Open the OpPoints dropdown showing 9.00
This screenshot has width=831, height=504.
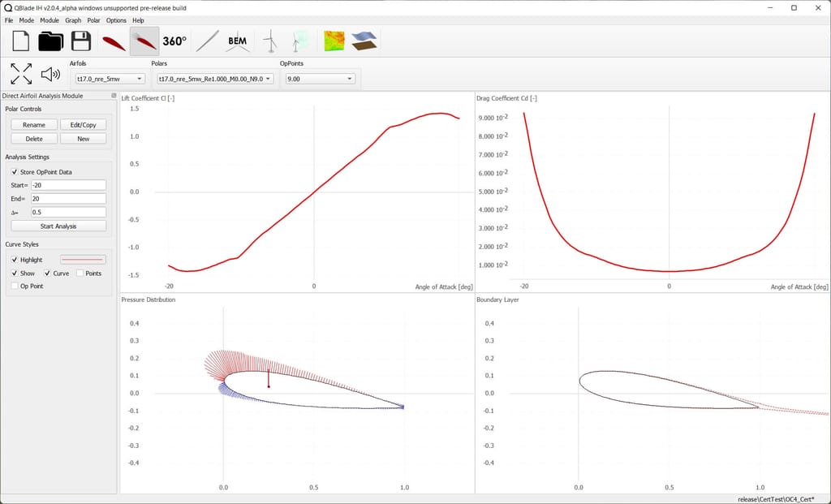[319, 79]
